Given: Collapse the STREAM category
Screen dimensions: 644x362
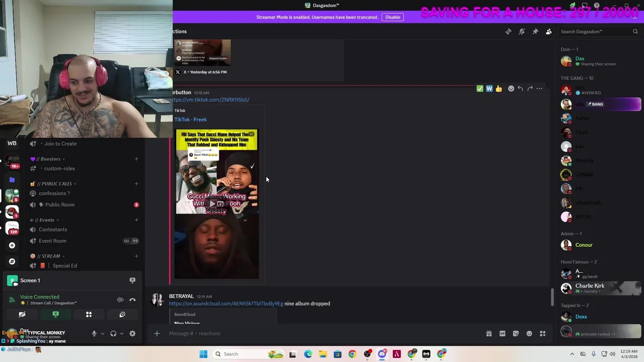Looking at the screenshot, I should coord(48,256).
